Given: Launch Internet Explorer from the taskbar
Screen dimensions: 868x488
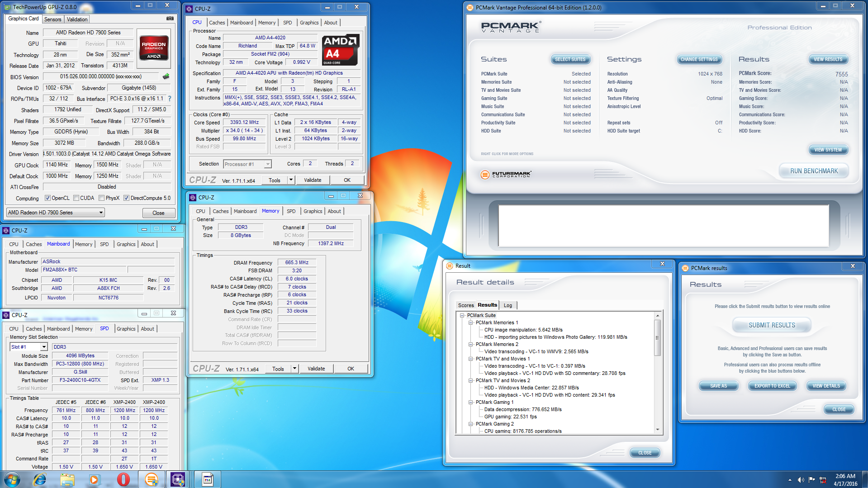Looking at the screenshot, I should 40,479.
